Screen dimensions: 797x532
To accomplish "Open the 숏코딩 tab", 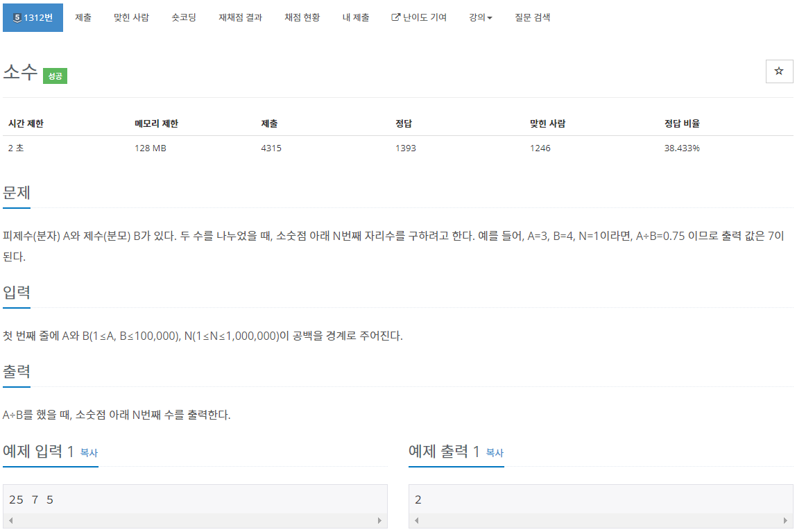I will point(184,18).
